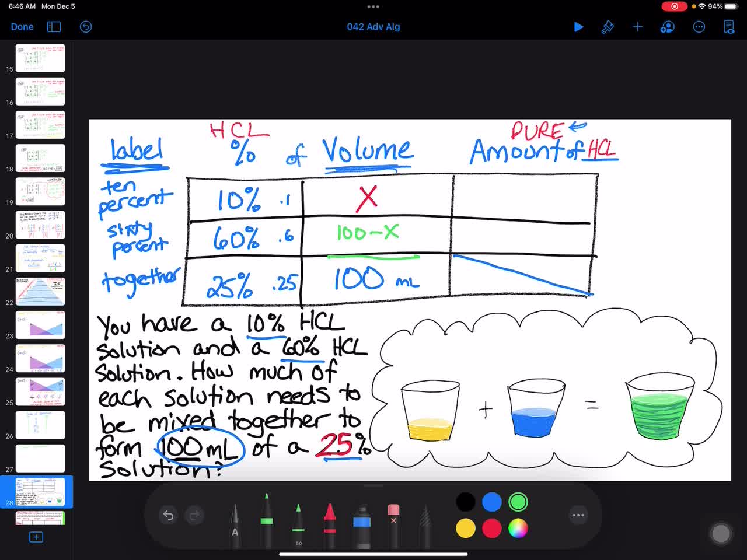Select slide 22 thumbnail

coord(40,292)
